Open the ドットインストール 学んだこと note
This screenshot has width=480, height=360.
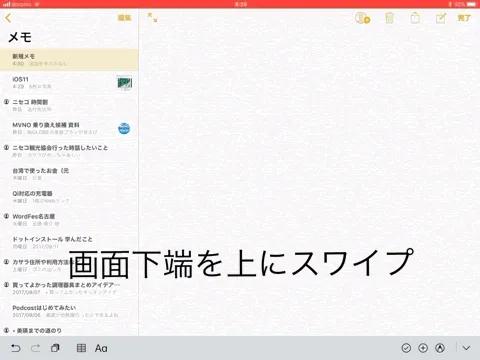pos(69,243)
